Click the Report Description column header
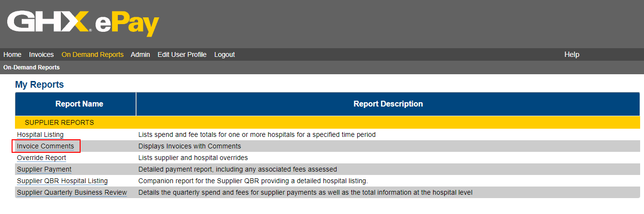Viewport: 644px width, 214px height. tap(388, 104)
